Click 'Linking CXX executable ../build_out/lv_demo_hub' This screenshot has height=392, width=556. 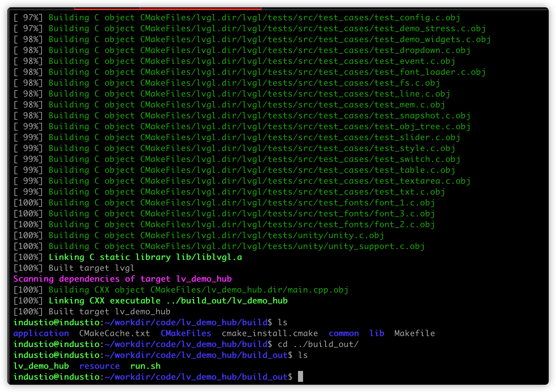[x=168, y=301]
